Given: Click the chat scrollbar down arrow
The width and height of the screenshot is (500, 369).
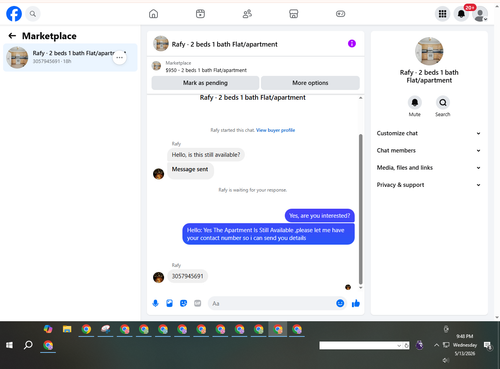Looking at the screenshot, I should [361, 287].
